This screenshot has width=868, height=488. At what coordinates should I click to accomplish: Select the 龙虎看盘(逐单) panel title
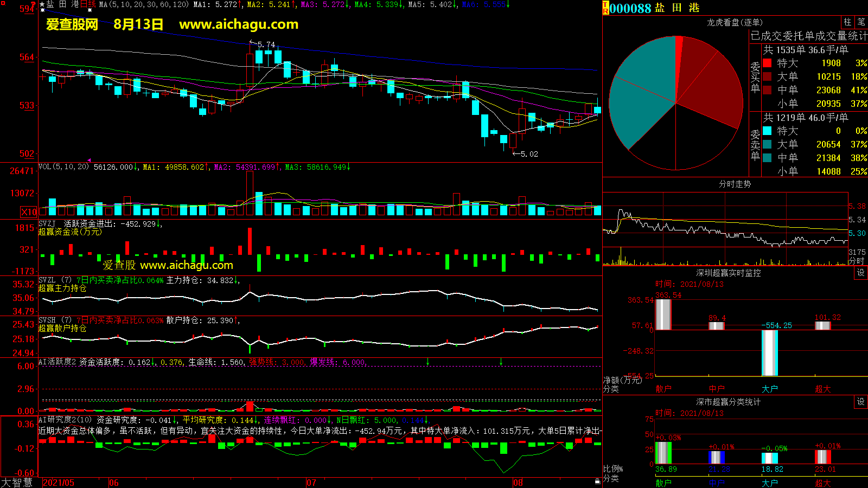[x=735, y=22]
